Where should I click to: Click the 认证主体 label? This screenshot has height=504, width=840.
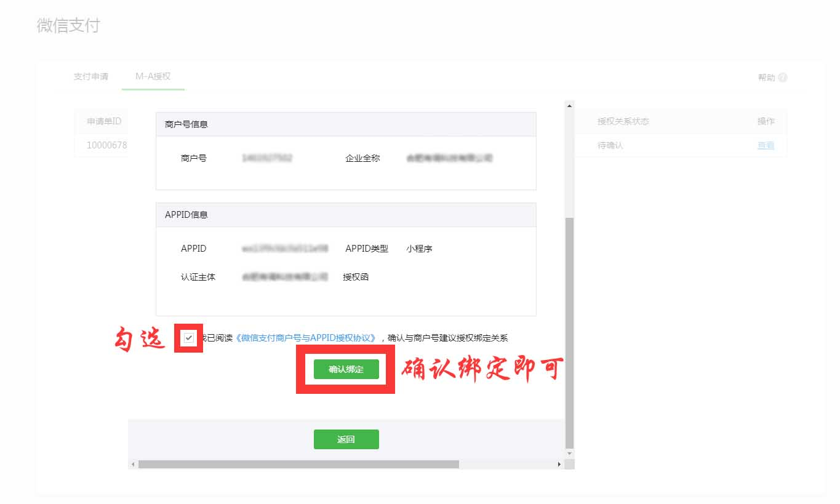pos(198,277)
